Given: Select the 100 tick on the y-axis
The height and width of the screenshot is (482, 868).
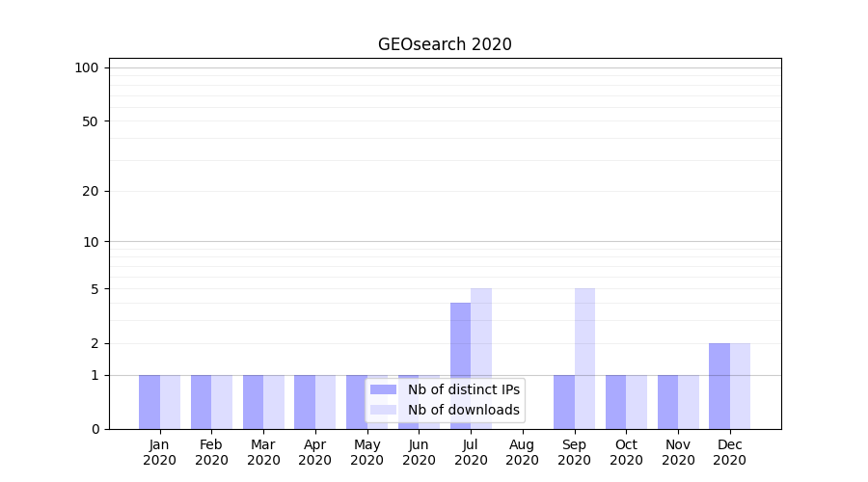Looking at the screenshot, I should [87, 67].
